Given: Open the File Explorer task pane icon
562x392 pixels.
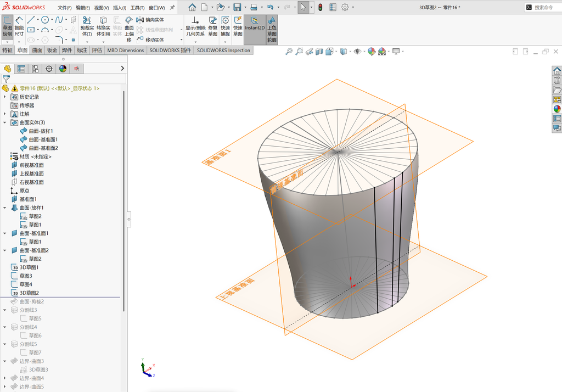Looking at the screenshot, I should click(x=557, y=89).
